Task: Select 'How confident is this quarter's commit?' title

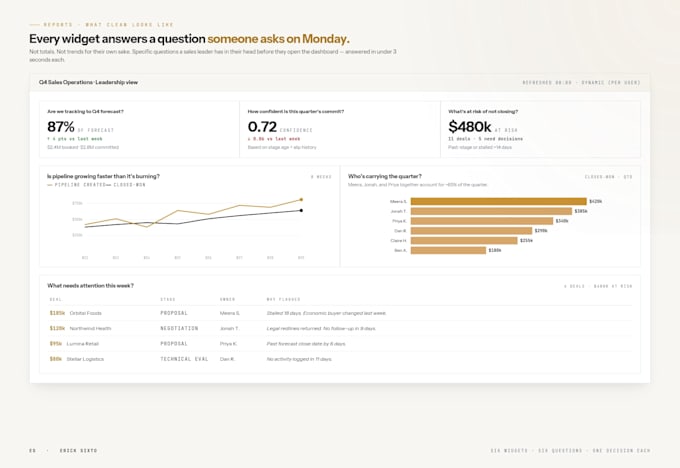Action: [x=296, y=111]
